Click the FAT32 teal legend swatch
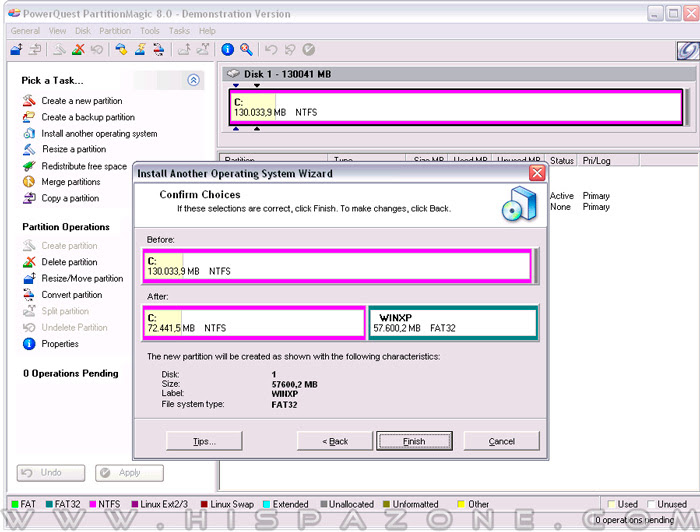The height and width of the screenshot is (532, 700). coord(49,504)
